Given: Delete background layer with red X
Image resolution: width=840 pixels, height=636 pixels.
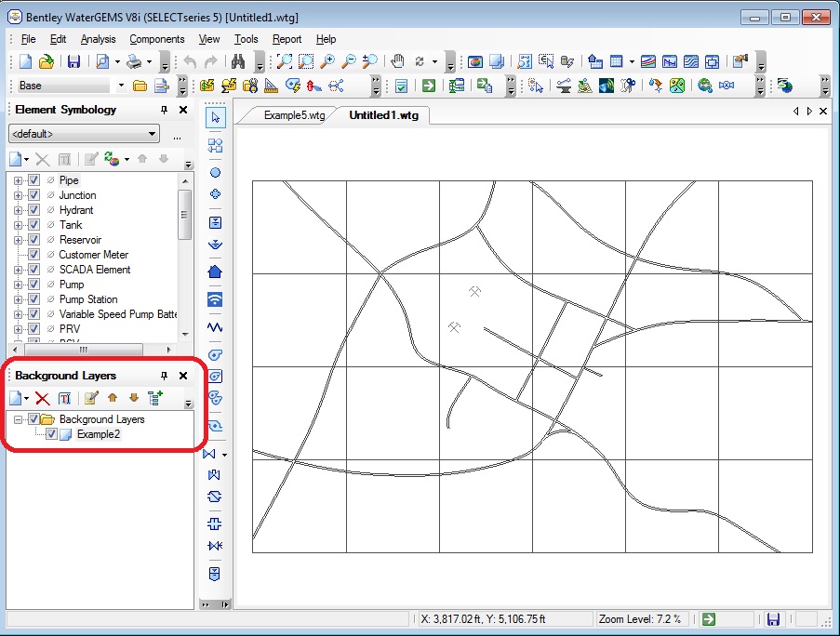Looking at the screenshot, I should (x=42, y=398).
